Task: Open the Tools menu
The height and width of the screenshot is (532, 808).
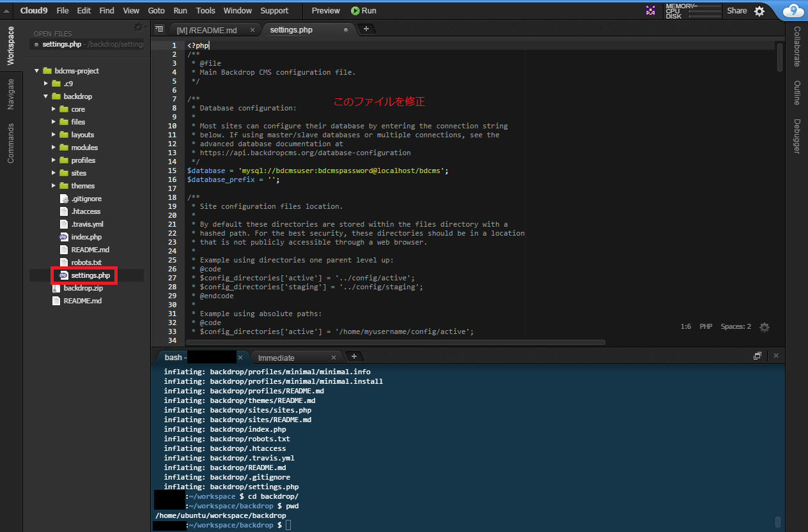Action: tap(206, 11)
